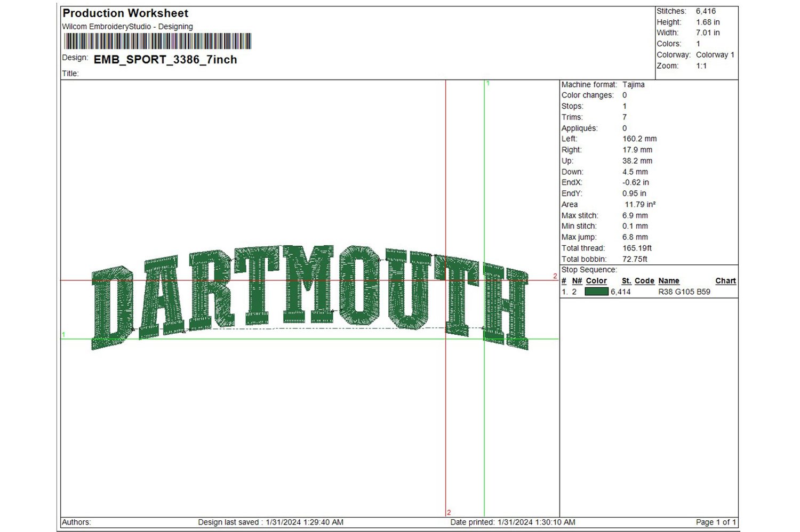
Task: Select the zoom value "1:1"
Action: [x=701, y=66]
